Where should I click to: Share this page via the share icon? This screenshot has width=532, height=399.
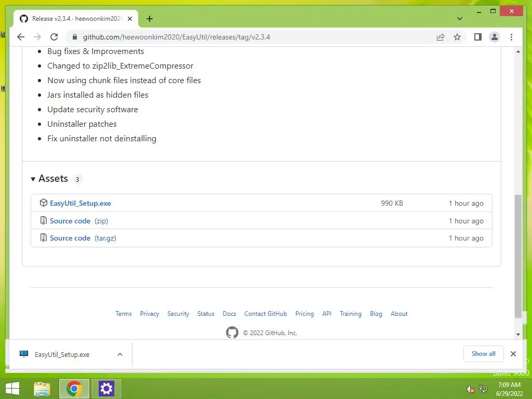pos(441,37)
